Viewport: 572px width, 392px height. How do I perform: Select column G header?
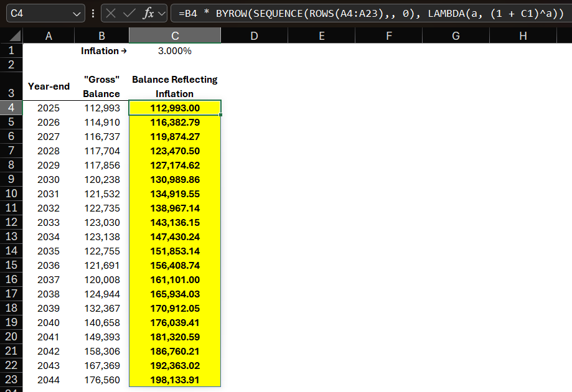(456, 35)
